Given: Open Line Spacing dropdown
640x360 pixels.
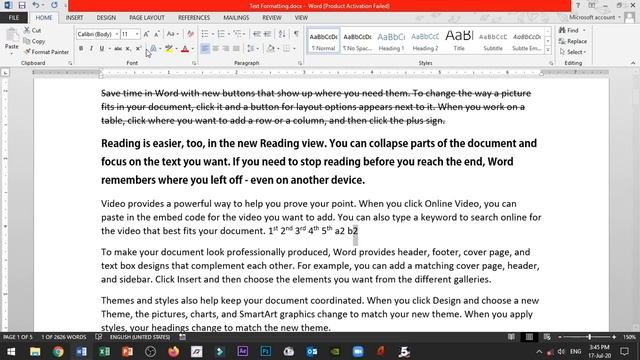Looking at the screenshot, I should coord(253,49).
